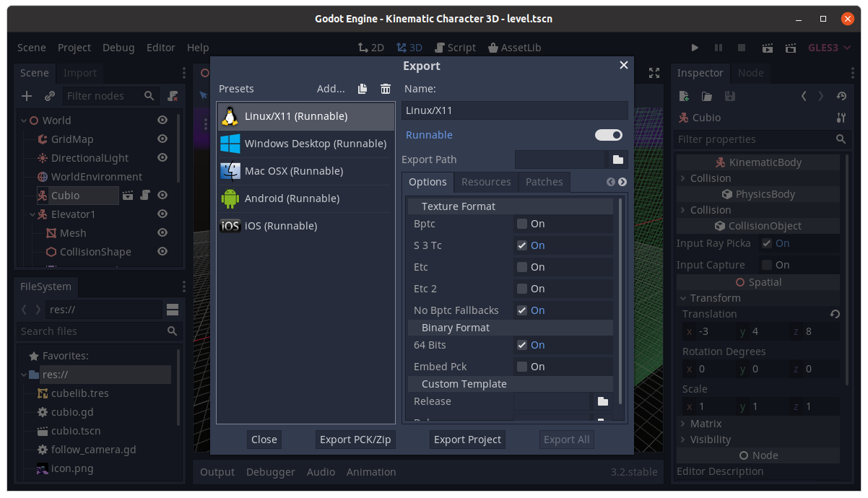Delete the selected export preset trash icon
Viewport: 868px width, 498px height.
(x=386, y=89)
